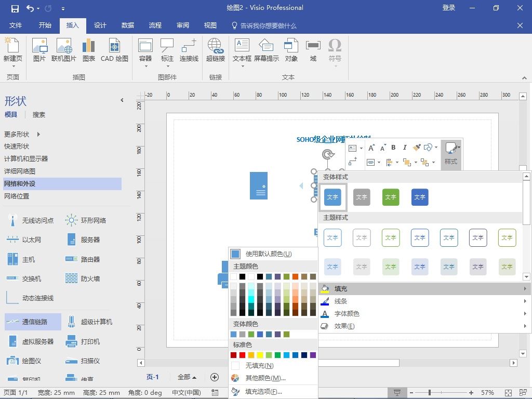
Task: Expand More Shapes (更多形状) arrow
Action: pos(38,134)
